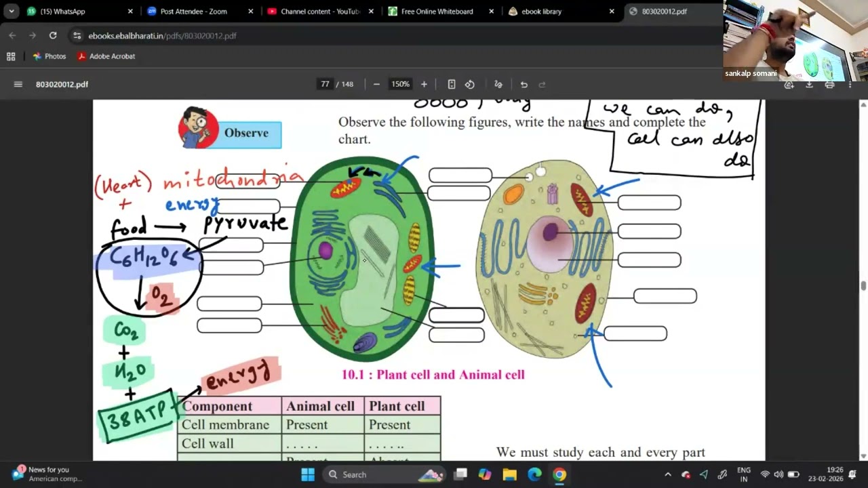Switch to the WhatsApp tab
868x488 pixels.
(x=78, y=12)
